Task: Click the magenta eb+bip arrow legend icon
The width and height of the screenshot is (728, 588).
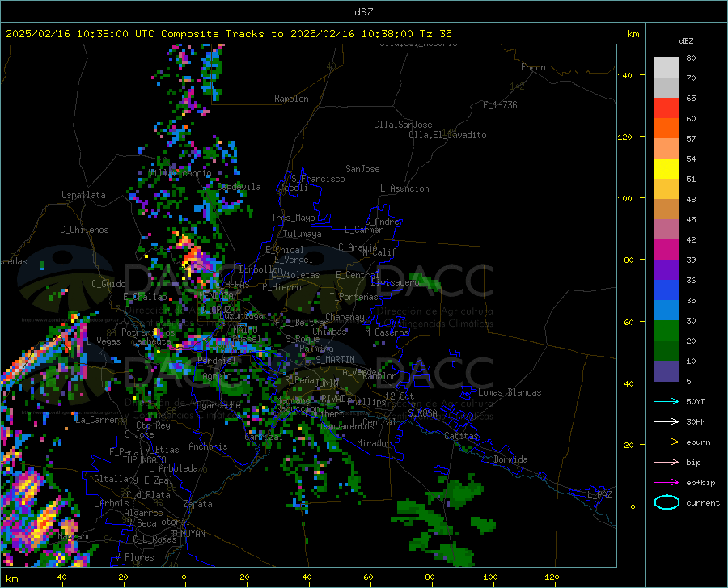Action: [x=667, y=483]
